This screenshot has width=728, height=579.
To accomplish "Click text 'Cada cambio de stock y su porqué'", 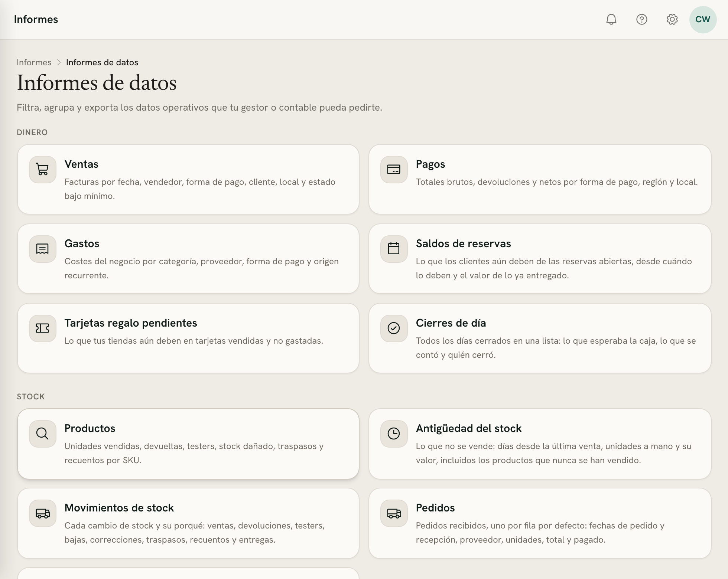I will tap(134, 526).
